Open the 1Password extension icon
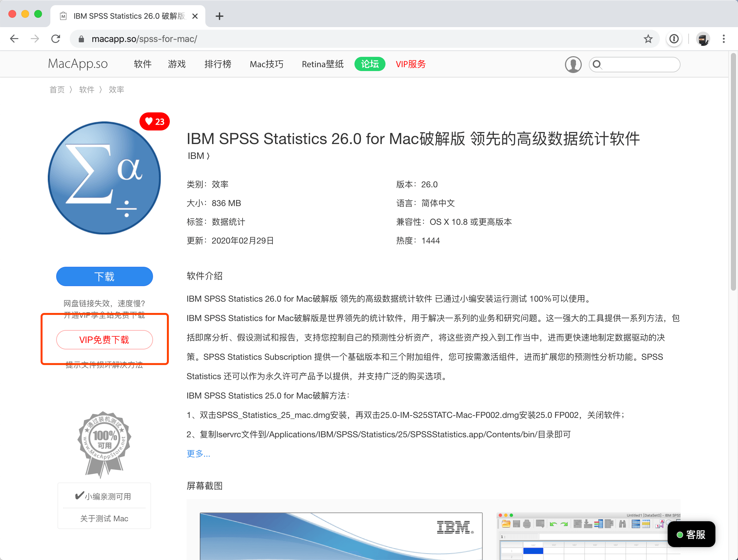This screenshot has height=560, width=738. coord(674,39)
